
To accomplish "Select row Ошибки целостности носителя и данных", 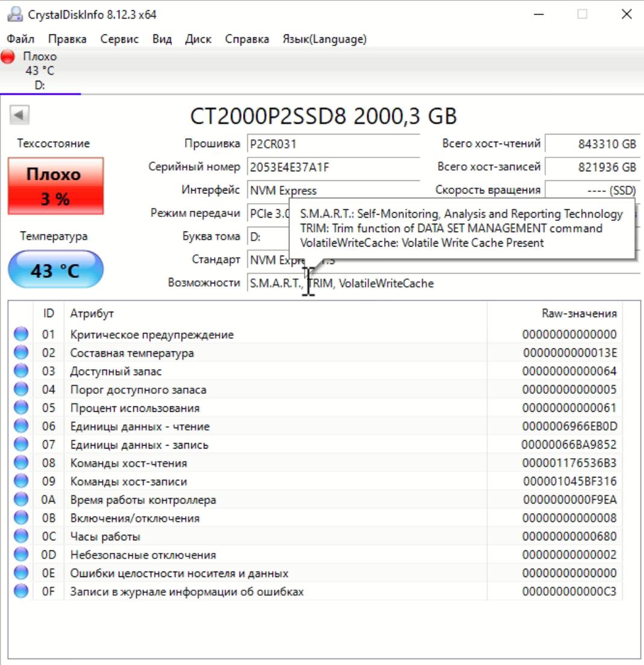I will [x=315, y=573].
